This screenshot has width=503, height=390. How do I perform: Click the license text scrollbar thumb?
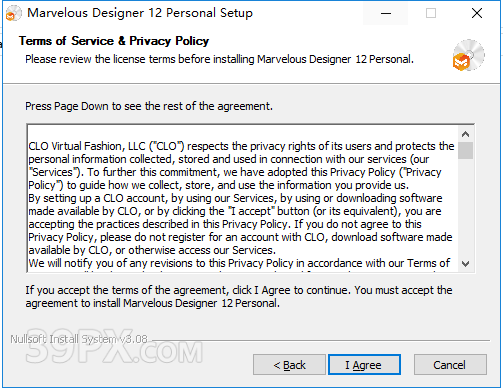466,150
